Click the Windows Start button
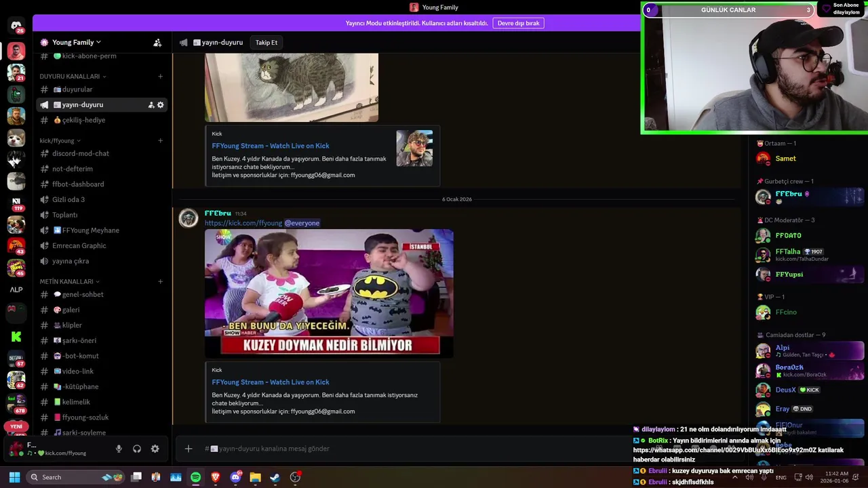This screenshot has width=868, height=488. 14,477
